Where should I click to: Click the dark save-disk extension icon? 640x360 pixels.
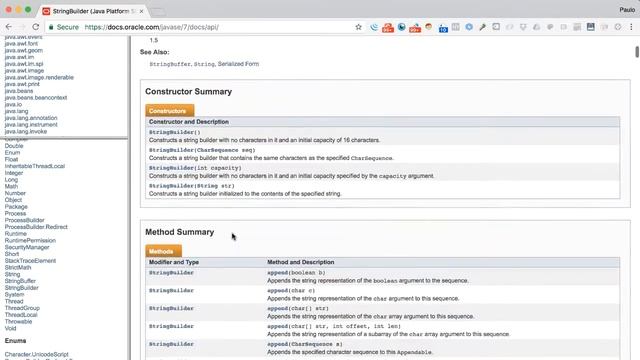tap(591, 27)
